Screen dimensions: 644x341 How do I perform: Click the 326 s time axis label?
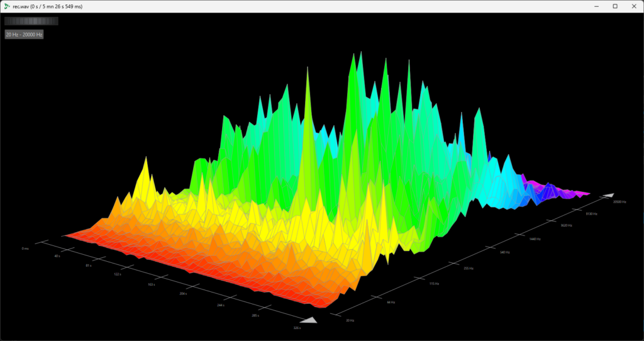tap(296, 328)
